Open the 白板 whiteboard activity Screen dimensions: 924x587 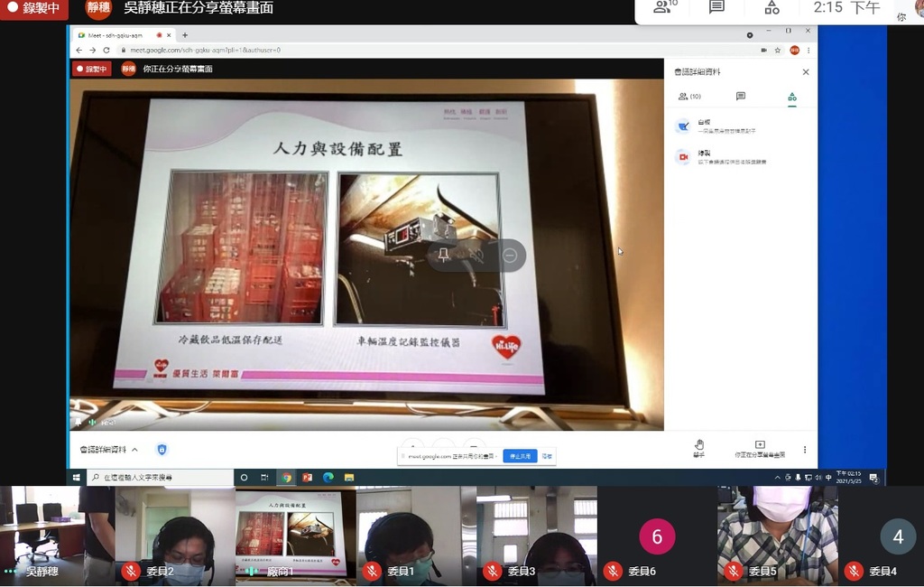tap(743, 126)
